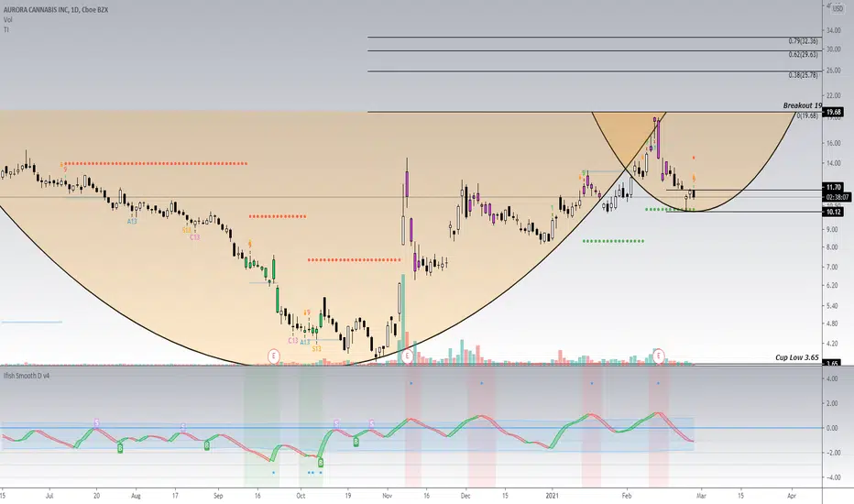Click the 2021 label on time axis
The height and width of the screenshot is (504, 854).
click(x=553, y=496)
